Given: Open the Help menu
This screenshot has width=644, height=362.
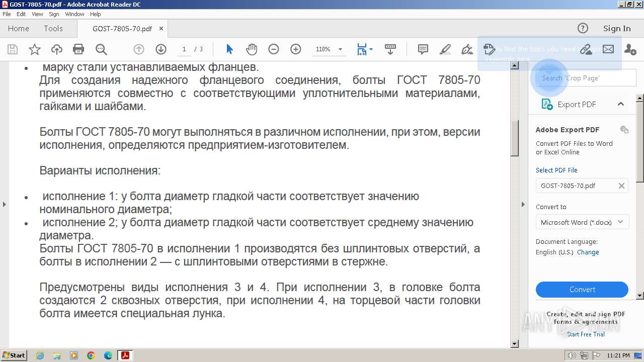Looking at the screenshot, I should [96, 14].
